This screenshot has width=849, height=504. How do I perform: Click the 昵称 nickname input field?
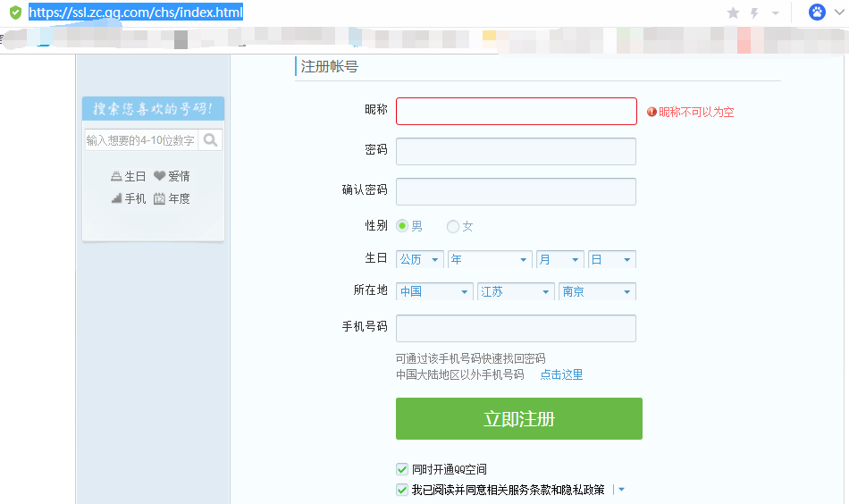(516, 111)
